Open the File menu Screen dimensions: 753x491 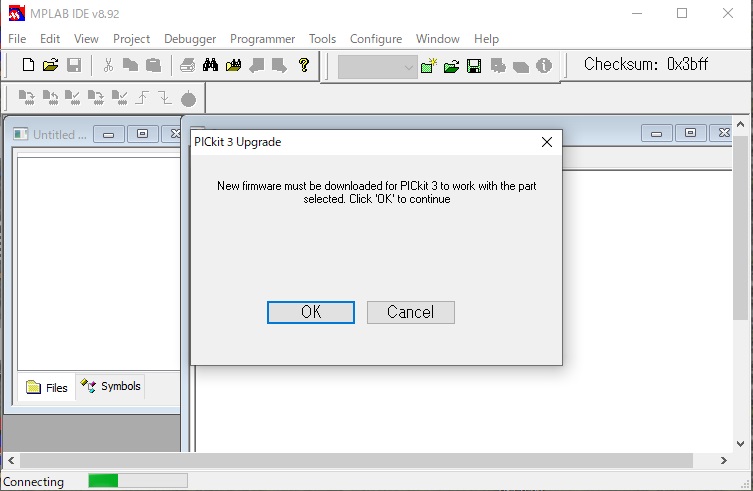pyautogui.click(x=17, y=38)
